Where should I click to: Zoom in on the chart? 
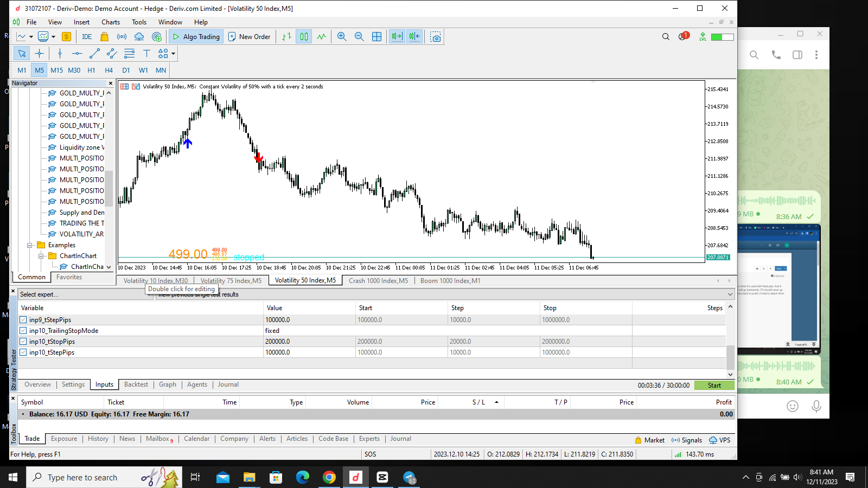[342, 37]
